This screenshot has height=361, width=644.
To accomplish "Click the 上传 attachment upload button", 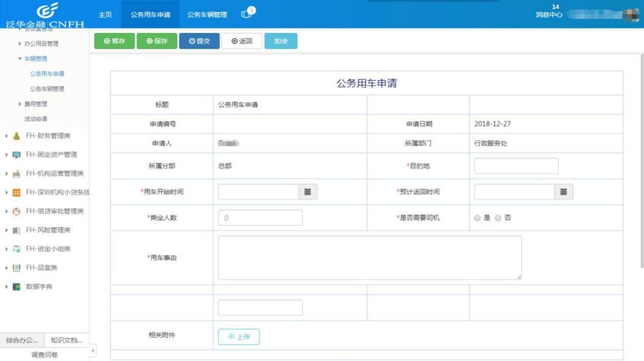I will tap(238, 336).
